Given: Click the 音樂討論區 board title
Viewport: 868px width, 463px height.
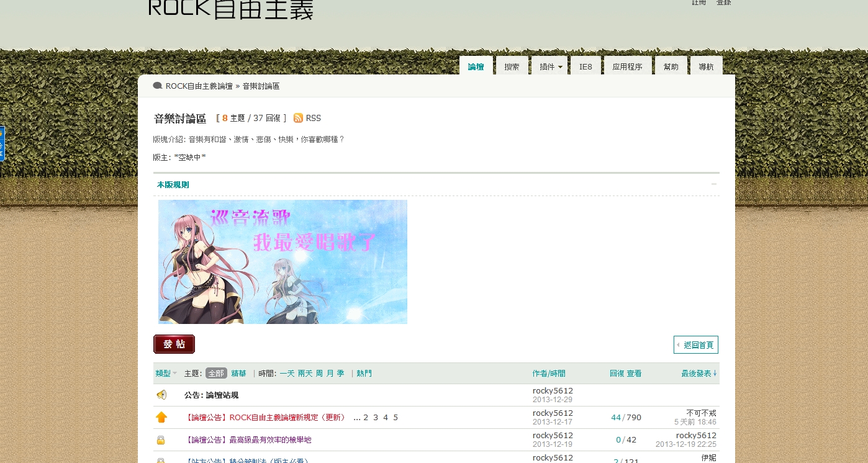Looking at the screenshot, I should pyautogui.click(x=180, y=119).
